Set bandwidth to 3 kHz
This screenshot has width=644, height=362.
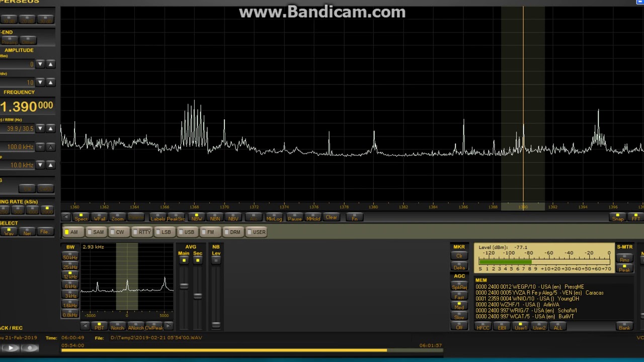[70, 295]
